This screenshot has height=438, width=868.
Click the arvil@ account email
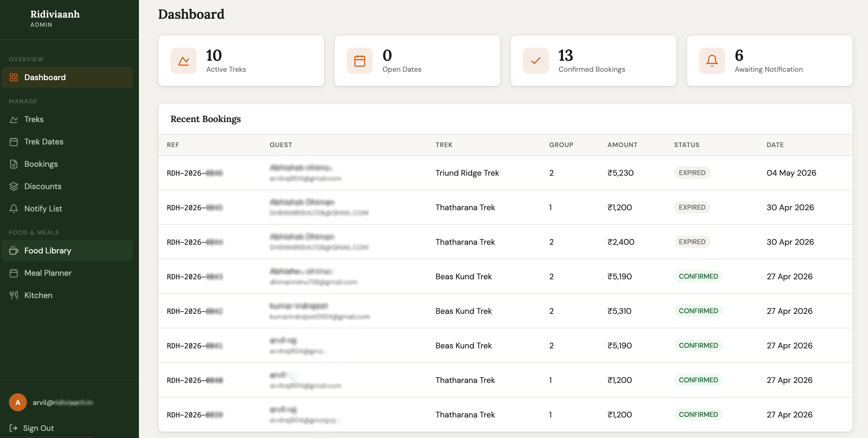(63, 402)
